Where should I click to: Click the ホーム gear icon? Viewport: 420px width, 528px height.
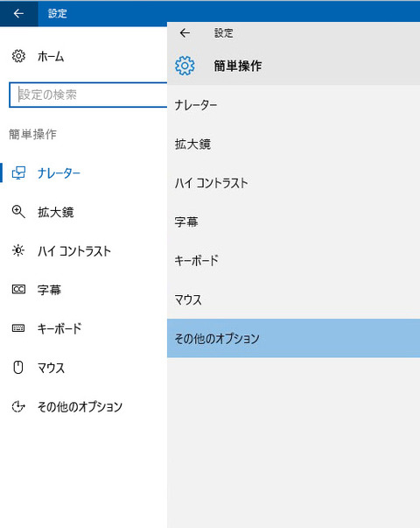pyautogui.click(x=18, y=56)
